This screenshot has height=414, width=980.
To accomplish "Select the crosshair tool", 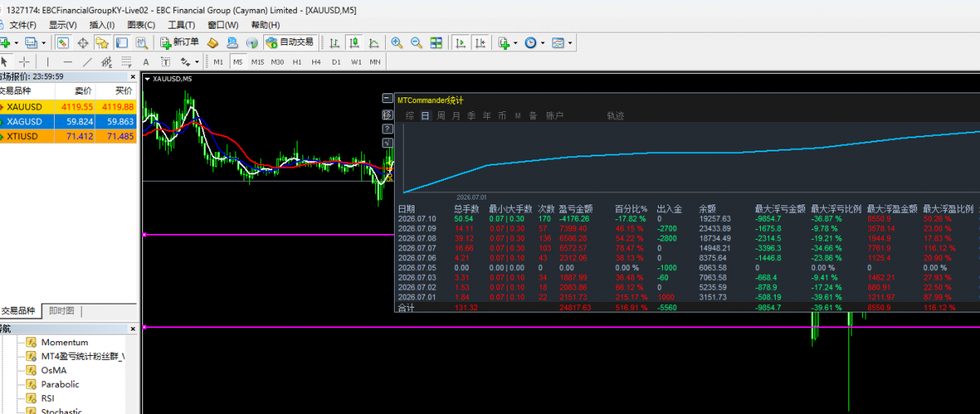I will click(x=24, y=61).
